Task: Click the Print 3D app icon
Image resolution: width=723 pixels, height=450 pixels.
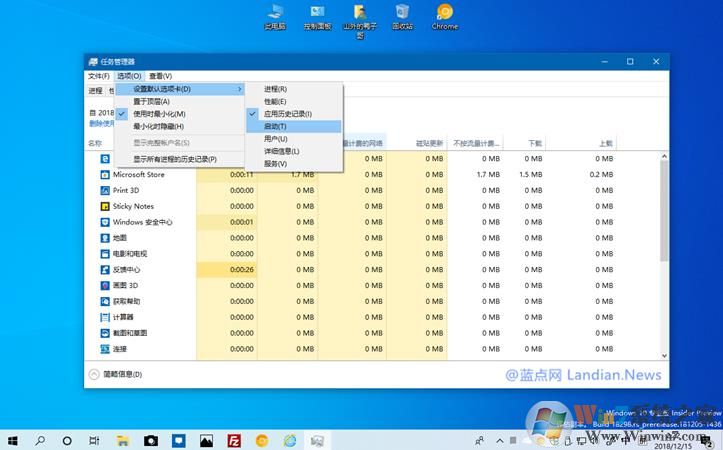Action: pos(105,190)
